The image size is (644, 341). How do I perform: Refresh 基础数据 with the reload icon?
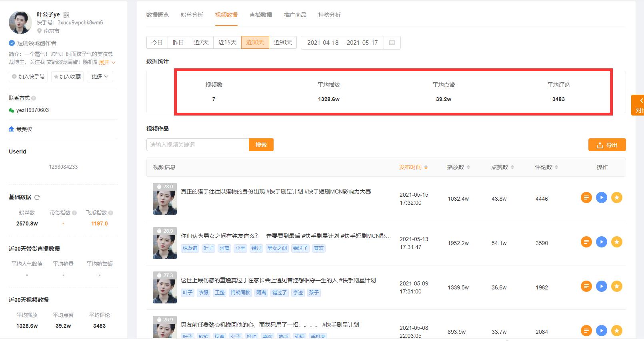[x=37, y=197]
